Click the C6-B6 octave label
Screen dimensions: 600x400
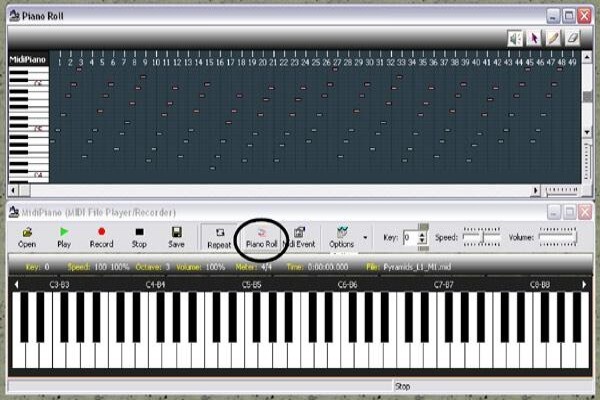[347, 284]
